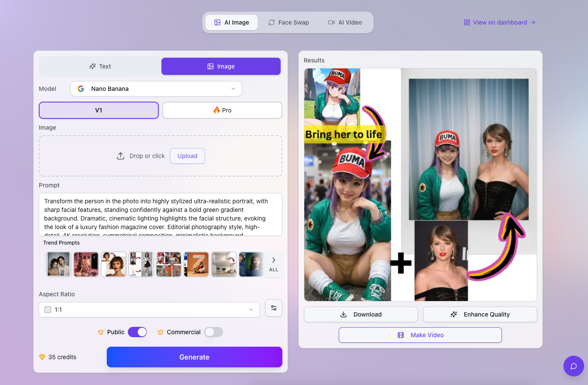Select the first trend prompt thumbnail
Screen dimensions: 588x385
pyautogui.click(x=58, y=264)
